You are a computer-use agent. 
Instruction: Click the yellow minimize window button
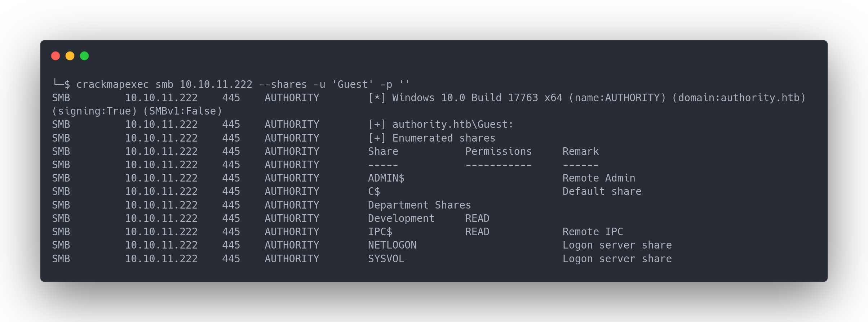coord(70,56)
